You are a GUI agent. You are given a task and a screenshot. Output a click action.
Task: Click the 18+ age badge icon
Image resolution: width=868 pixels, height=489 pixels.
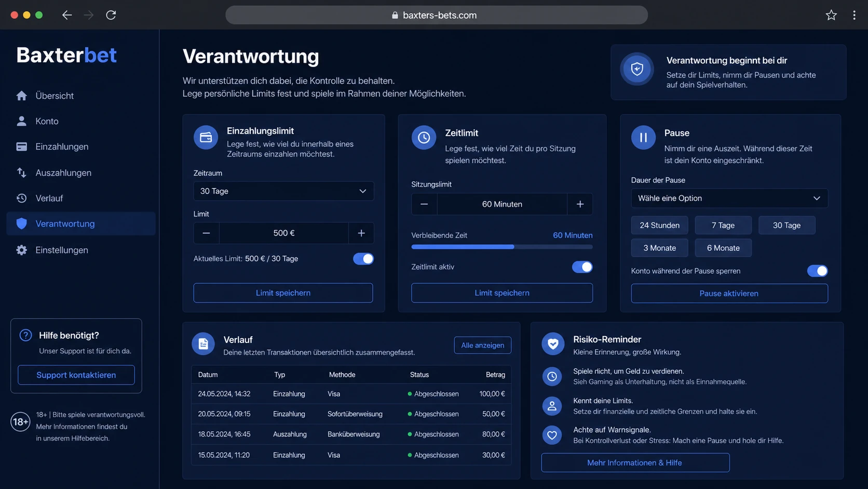(20, 421)
